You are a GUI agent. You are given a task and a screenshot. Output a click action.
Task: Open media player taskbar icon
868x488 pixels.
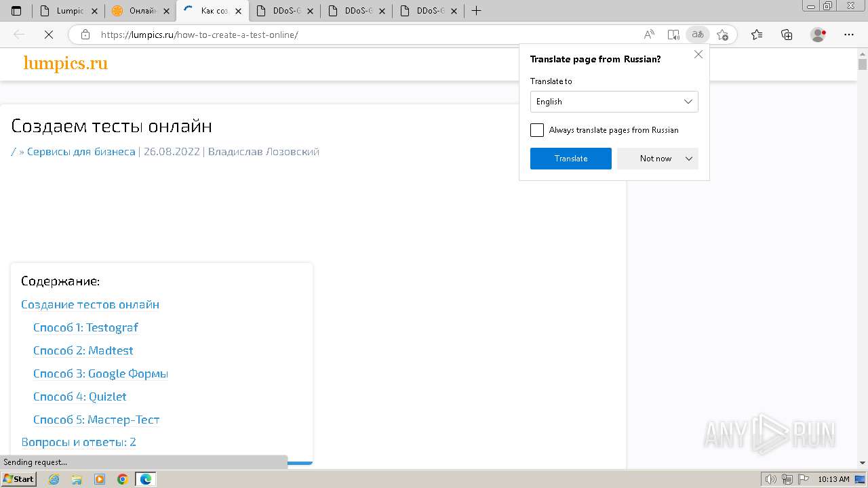tap(100, 479)
